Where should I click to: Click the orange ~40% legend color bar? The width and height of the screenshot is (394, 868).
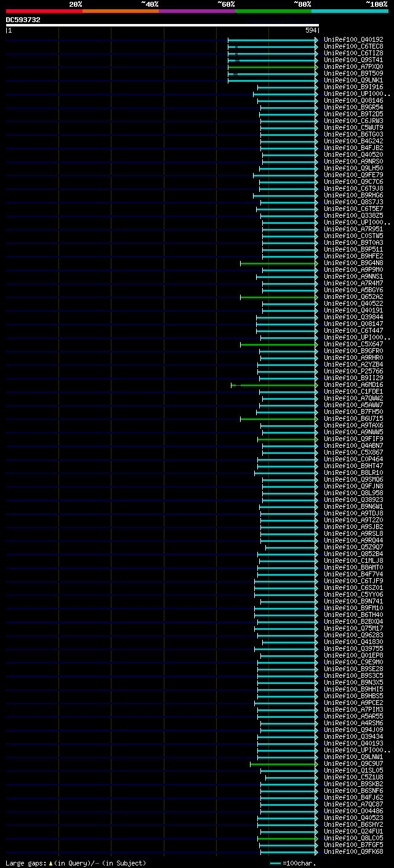(121, 10)
